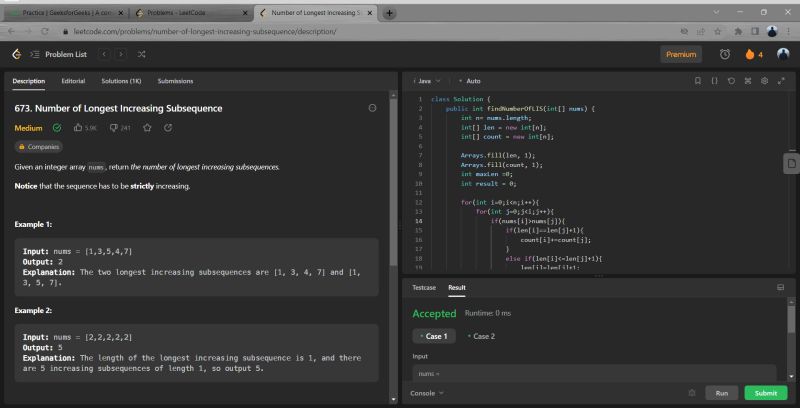Open editor settings gear icon
This screenshot has width=800, height=408.
coord(764,81)
